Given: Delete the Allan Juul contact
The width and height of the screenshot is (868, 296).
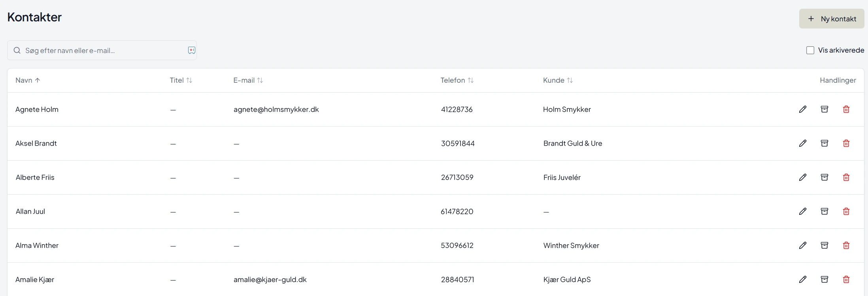Looking at the screenshot, I should point(846,211).
